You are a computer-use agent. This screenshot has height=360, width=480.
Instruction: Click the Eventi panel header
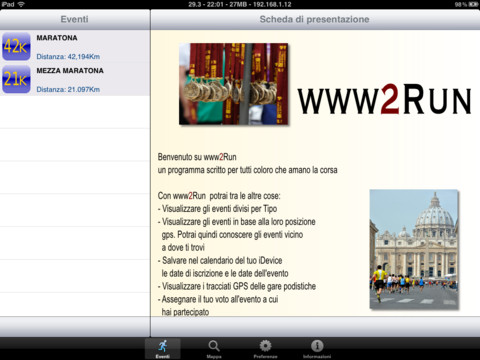[x=75, y=19]
